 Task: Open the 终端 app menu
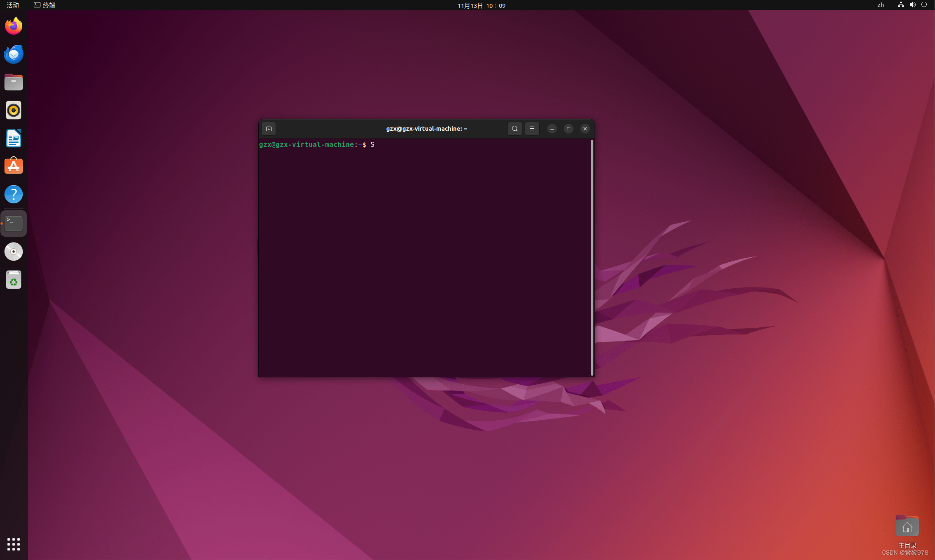(x=45, y=5)
